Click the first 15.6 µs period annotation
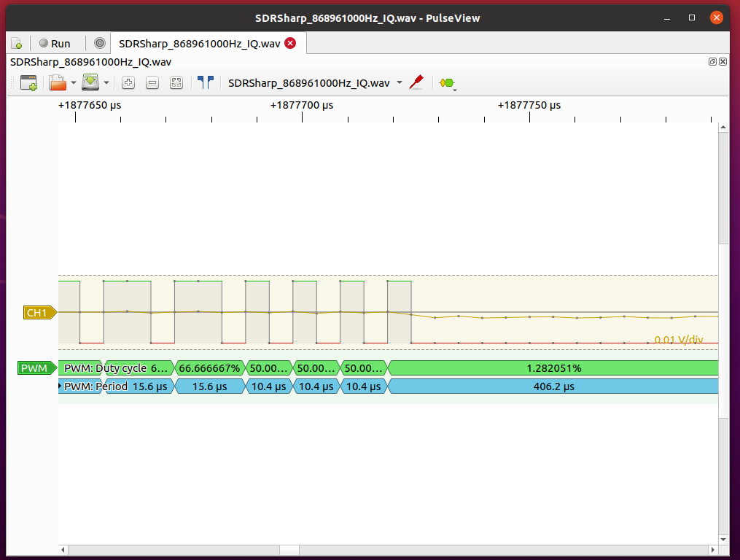The width and height of the screenshot is (740, 560). [139, 386]
